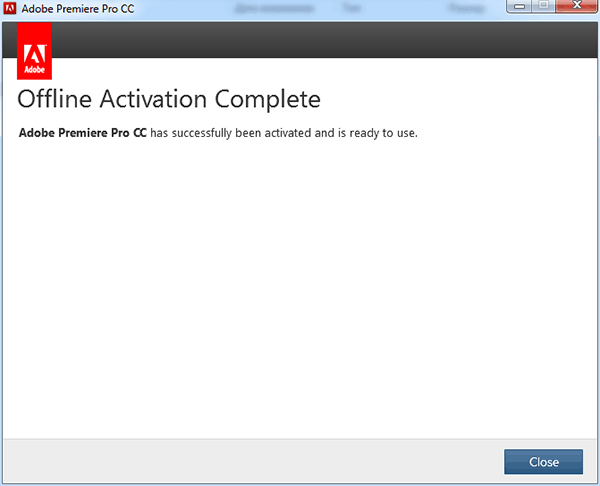This screenshot has height=486, width=600.
Task: Click the Adobe icon in the title bar
Action: tap(10, 8)
